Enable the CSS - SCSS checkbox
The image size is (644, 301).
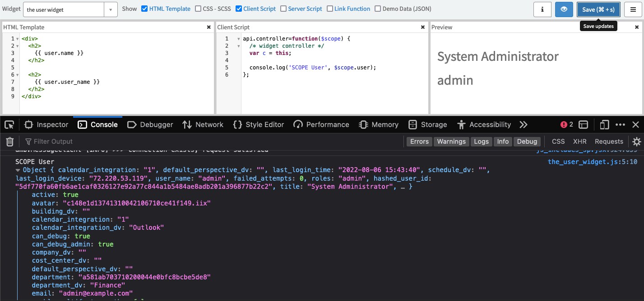tap(199, 9)
